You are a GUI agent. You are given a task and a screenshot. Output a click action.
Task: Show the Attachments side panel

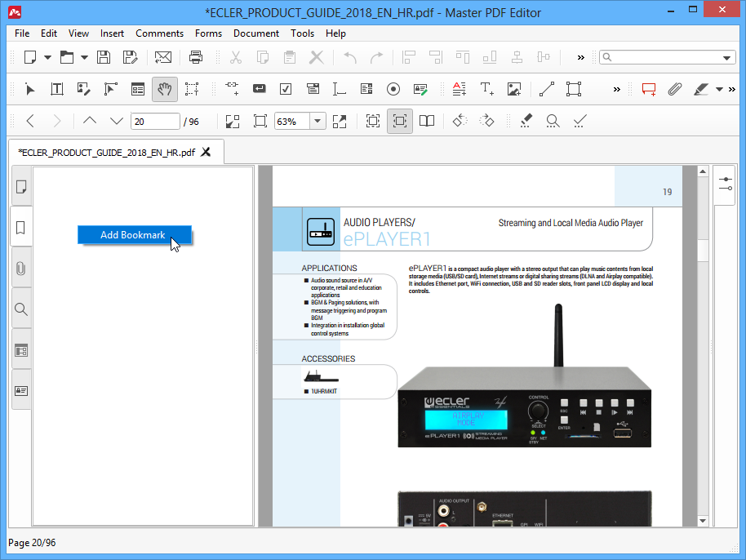tap(21, 269)
